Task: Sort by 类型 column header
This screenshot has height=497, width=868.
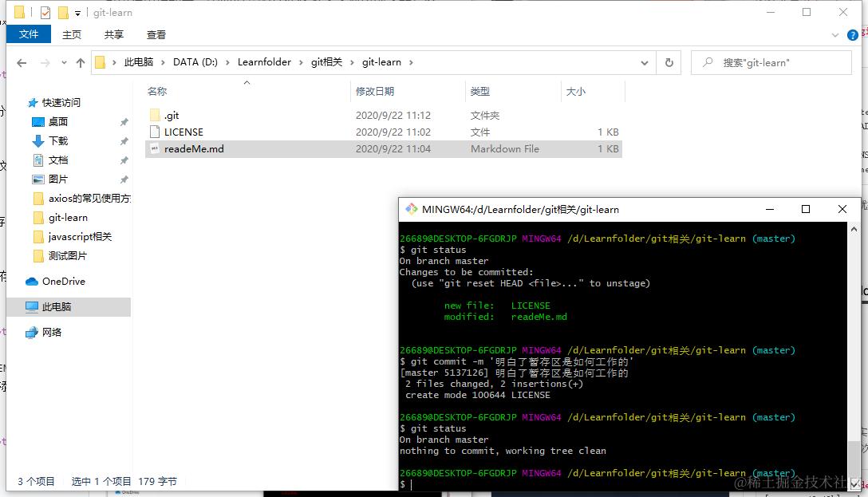Action: click(480, 91)
